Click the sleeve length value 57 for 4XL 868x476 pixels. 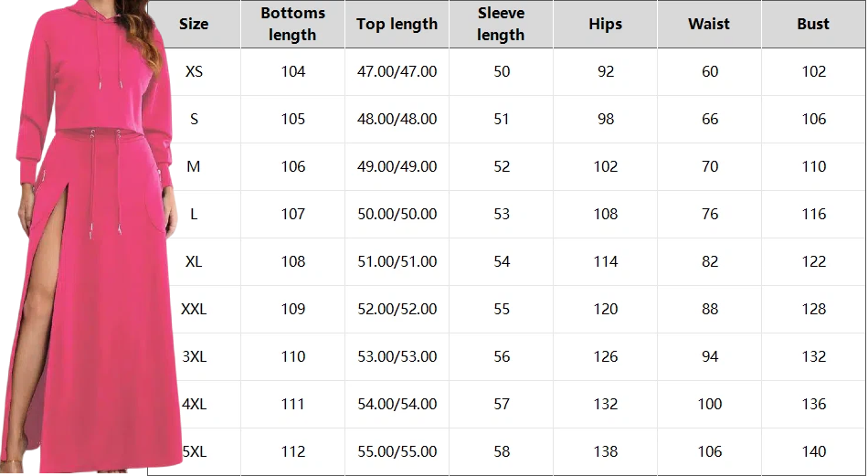[x=502, y=404]
